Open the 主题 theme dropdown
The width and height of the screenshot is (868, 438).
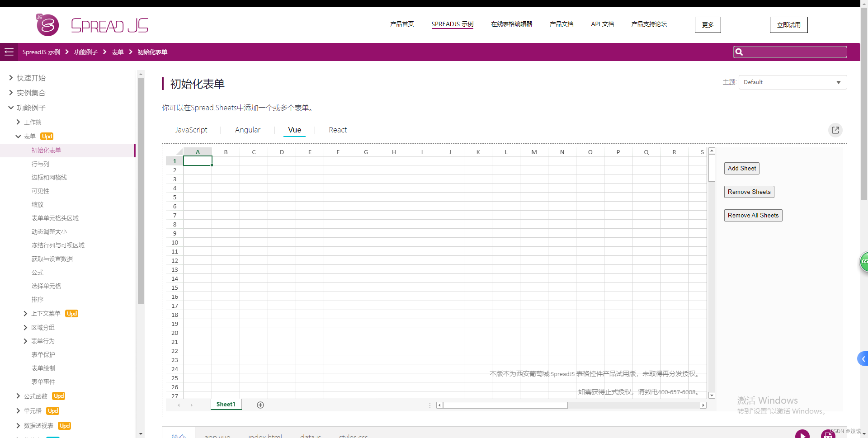[x=793, y=82]
